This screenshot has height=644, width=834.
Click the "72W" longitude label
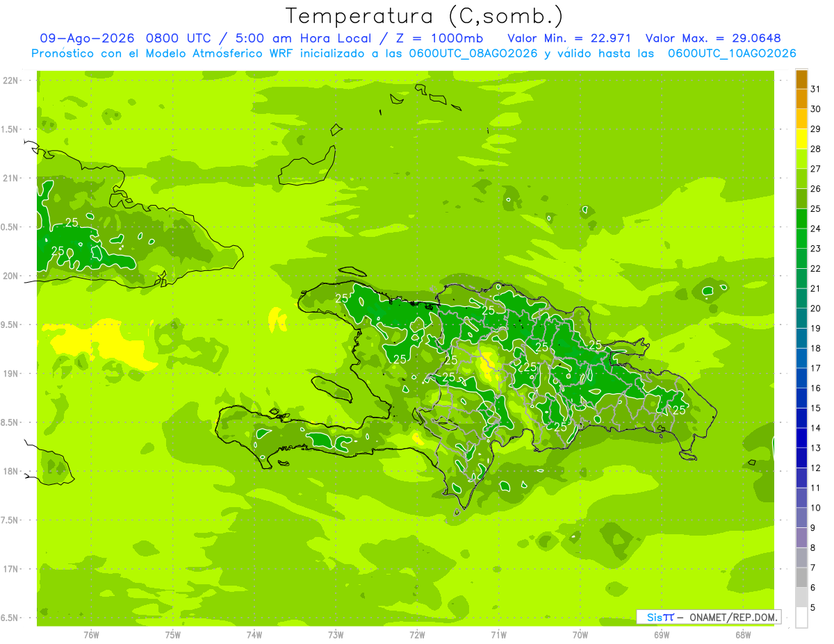(417, 634)
